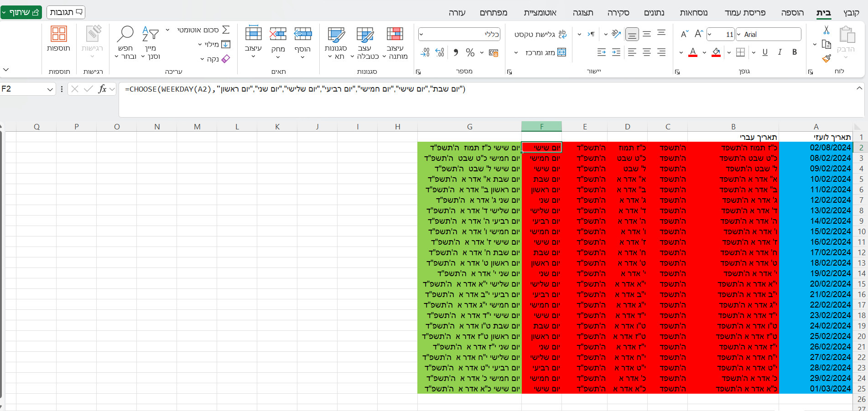Toggle Bold formatting
Image resolution: width=868 pixels, height=411 pixels.
[x=795, y=52]
